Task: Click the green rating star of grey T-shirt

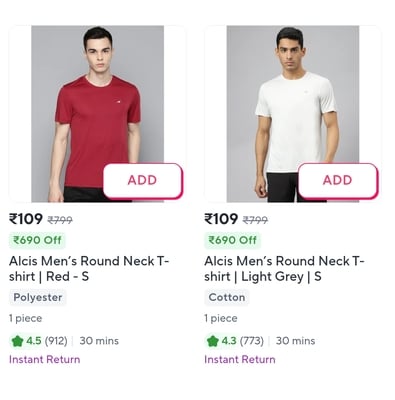Action: coord(212,341)
